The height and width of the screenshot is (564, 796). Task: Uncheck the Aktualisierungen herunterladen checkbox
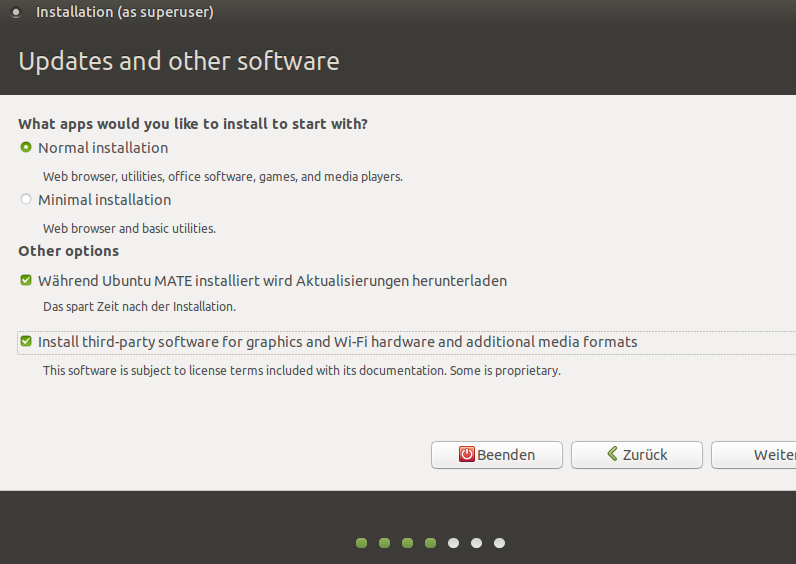pos(26,281)
